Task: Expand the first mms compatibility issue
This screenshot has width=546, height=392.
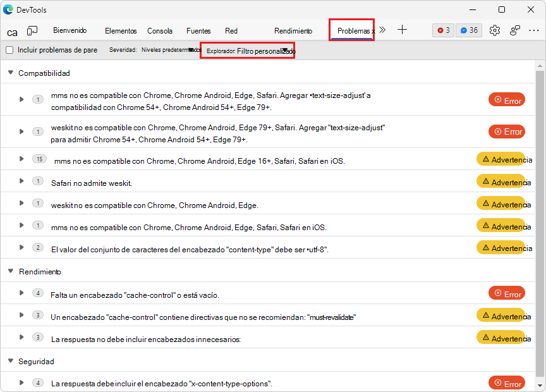Action: tap(21, 99)
